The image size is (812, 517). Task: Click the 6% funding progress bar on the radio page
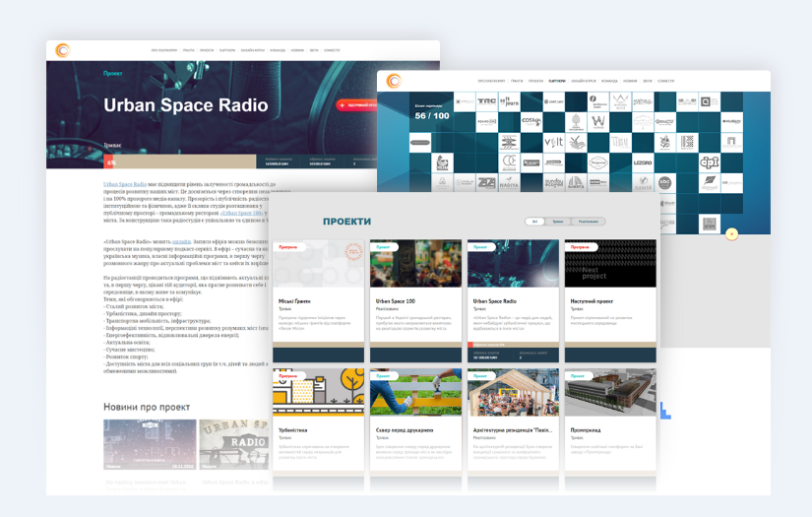click(180, 162)
